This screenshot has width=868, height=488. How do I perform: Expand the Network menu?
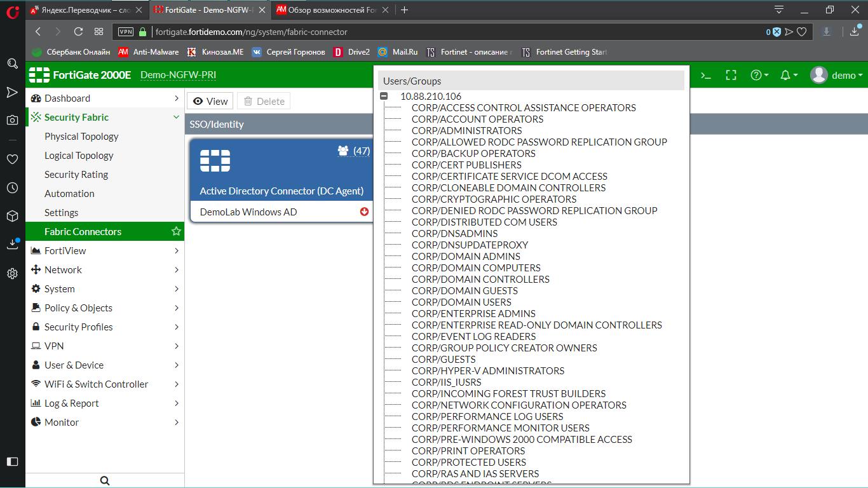tap(105, 269)
